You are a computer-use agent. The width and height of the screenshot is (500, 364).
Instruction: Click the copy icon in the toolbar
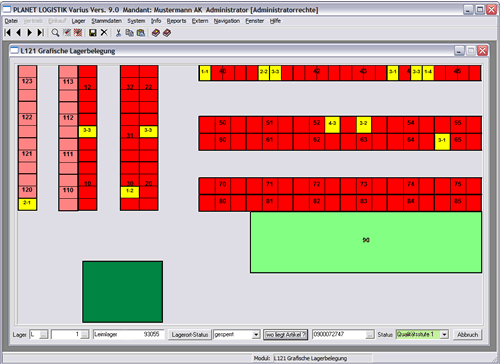pyautogui.click(x=129, y=32)
